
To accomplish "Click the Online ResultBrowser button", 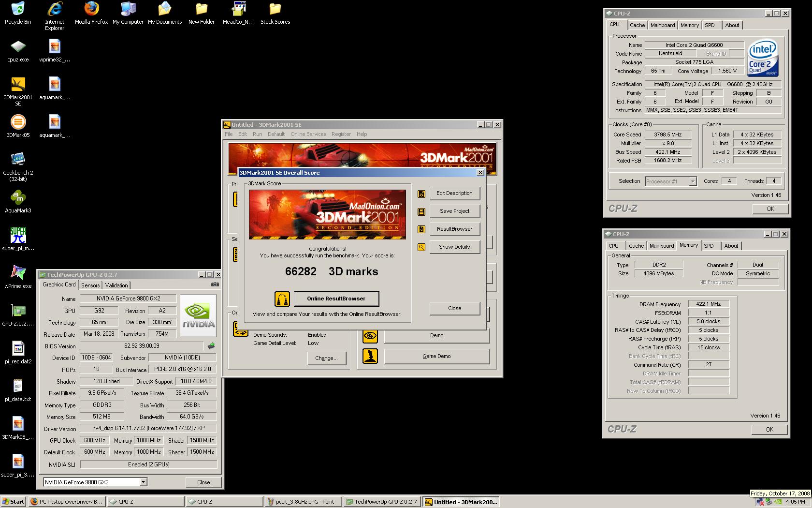I will [x=336, y=299].
